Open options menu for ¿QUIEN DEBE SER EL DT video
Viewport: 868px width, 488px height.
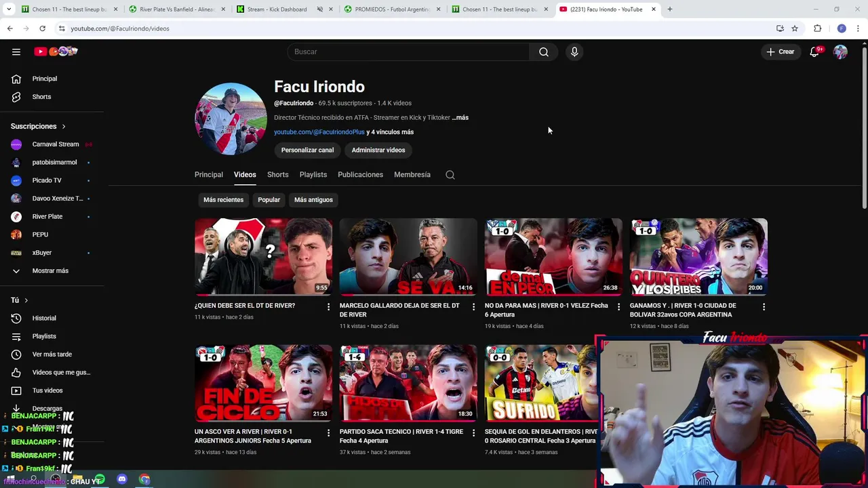click(x=329, y=307)
